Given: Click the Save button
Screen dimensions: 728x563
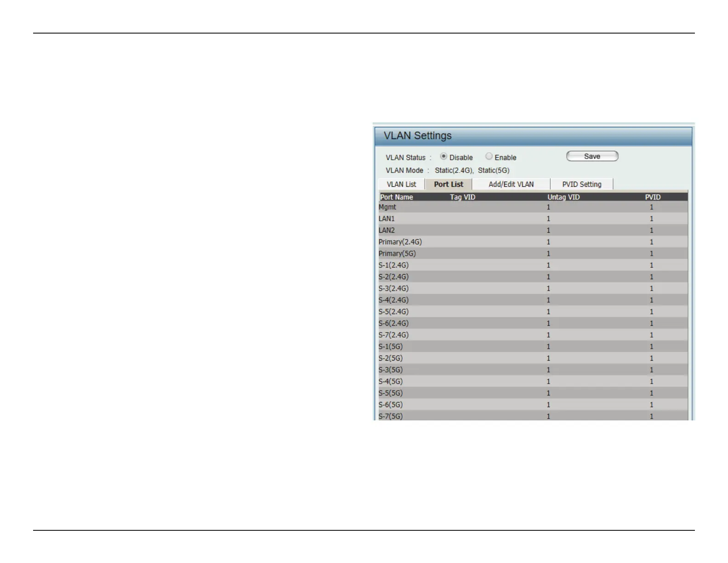Looking at the screenshot, I should pos(592,156).
